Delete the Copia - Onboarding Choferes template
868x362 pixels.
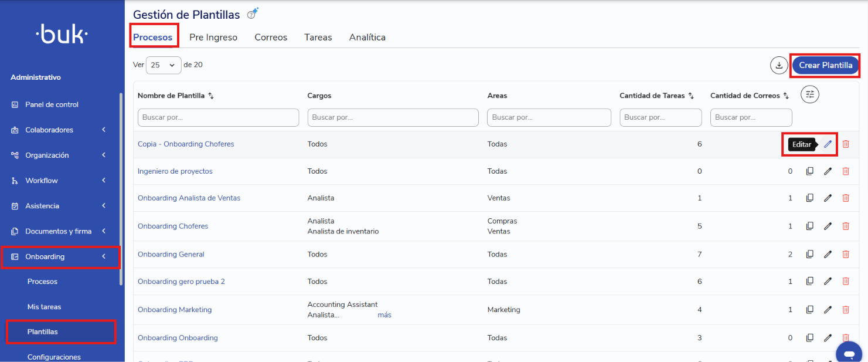coord(846,144)
